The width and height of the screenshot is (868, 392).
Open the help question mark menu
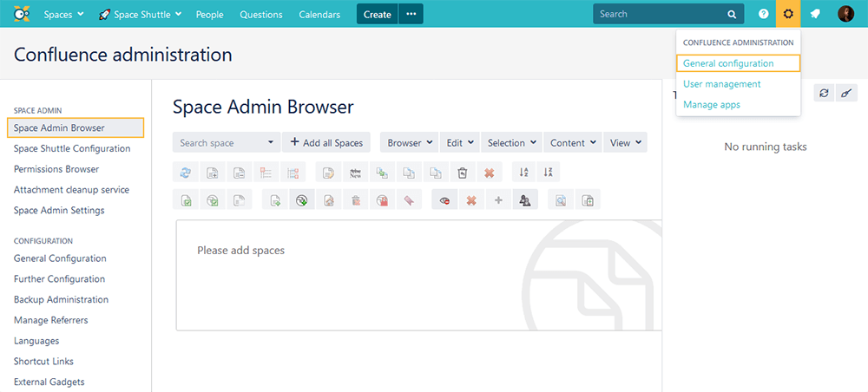[763, 15]
